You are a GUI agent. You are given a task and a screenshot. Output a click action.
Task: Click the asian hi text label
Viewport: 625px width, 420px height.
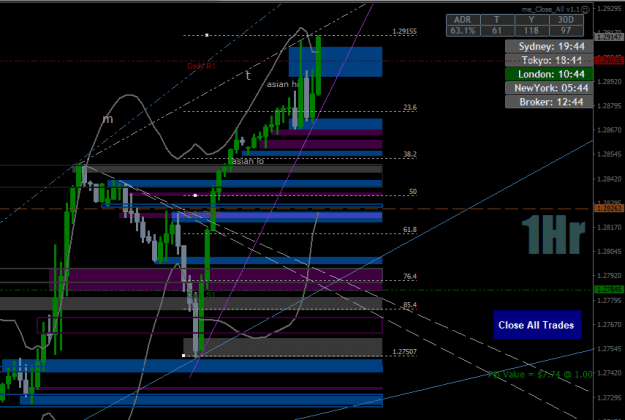coord(283,84)
